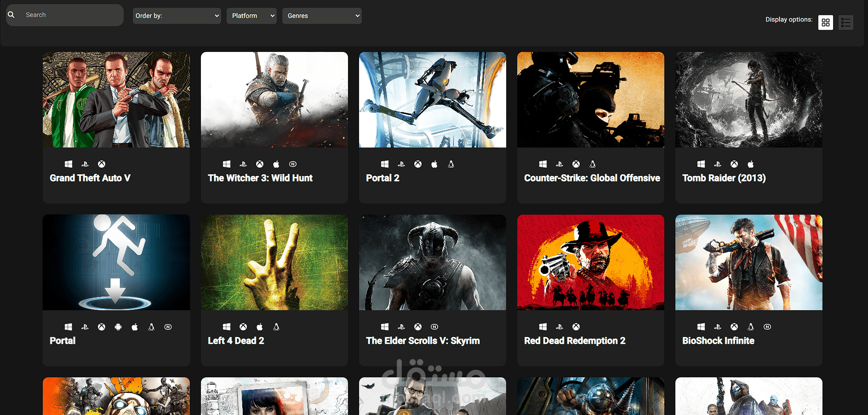Click the PlayStation icon under Grand Theft Auto V
The image size is (868, 415).
85,164
